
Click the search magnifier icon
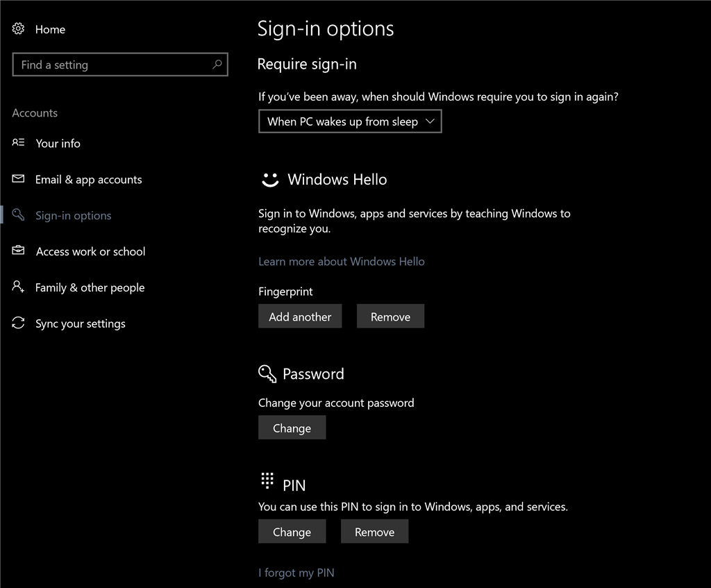point(217,65)
